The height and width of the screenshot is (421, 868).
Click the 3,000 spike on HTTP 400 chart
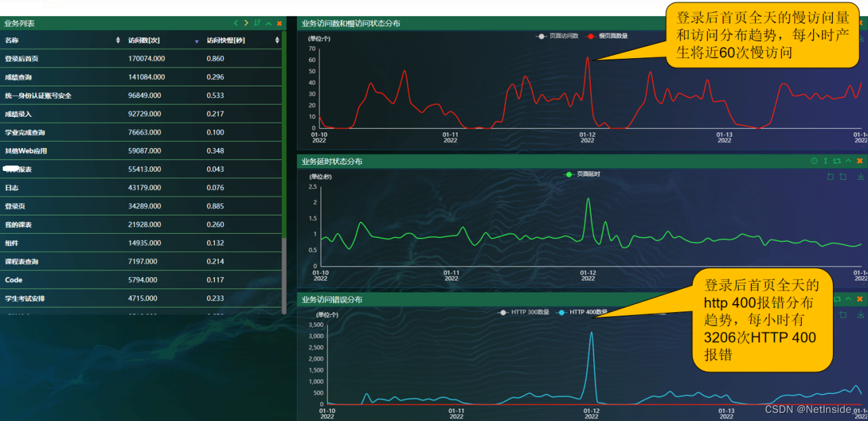coord(592,332)
